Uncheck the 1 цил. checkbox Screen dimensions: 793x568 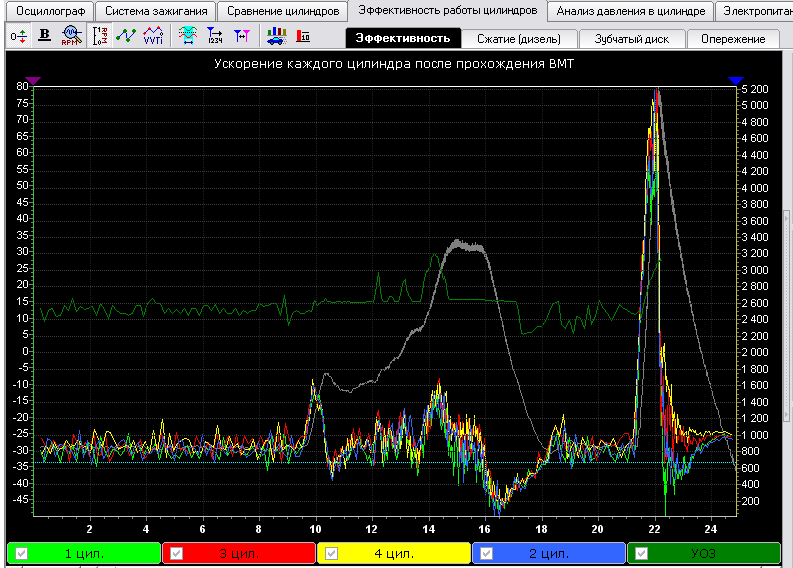coord(21,553)
